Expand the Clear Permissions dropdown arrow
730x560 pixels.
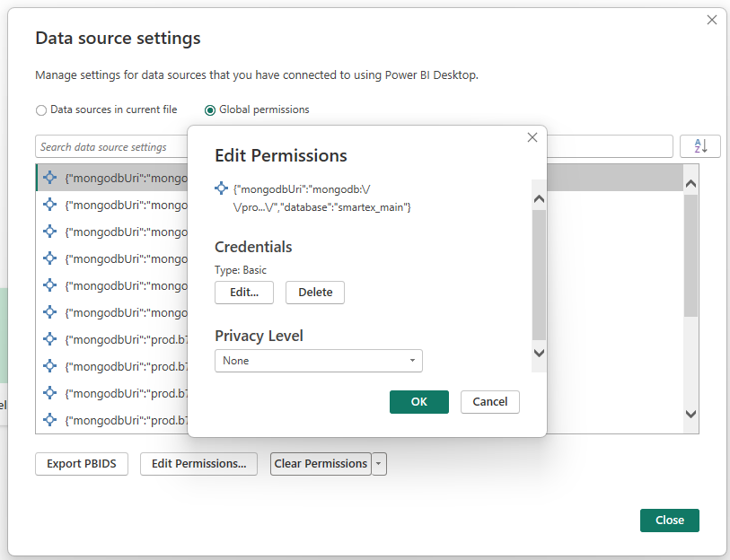(x=380, y=464)
